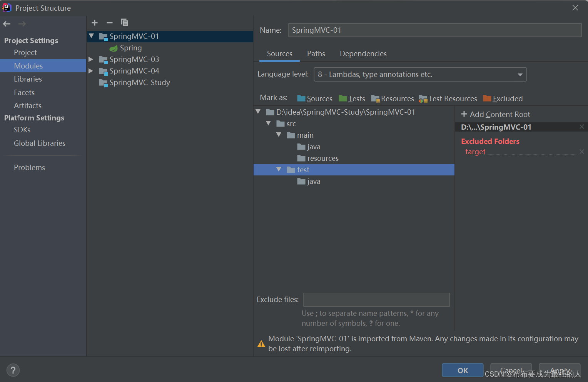Mark folder as Excluded
Viewport: 588px width, 382px height.
(x=503, y=98)
